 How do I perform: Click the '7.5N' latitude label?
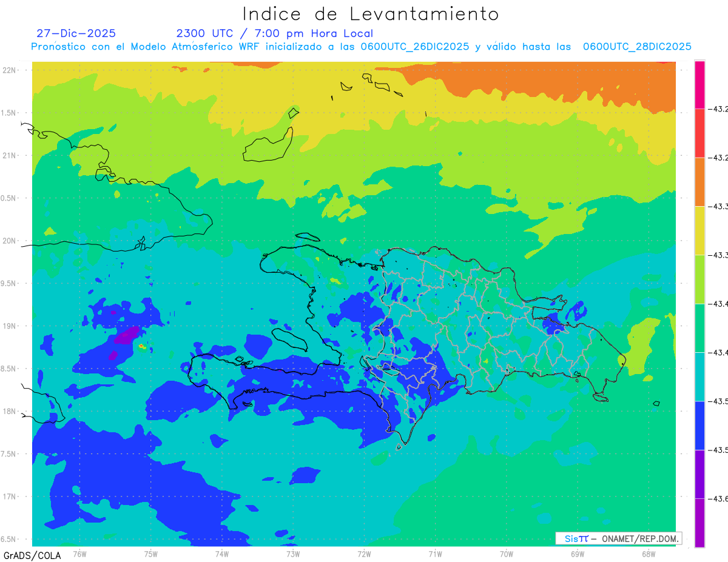(x=9, y=454)
